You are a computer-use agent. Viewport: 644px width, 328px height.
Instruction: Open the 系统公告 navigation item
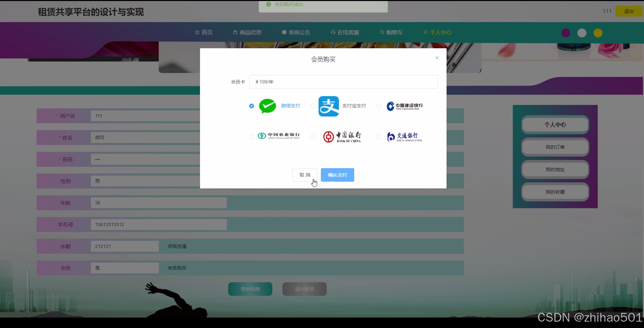[296, 32]
